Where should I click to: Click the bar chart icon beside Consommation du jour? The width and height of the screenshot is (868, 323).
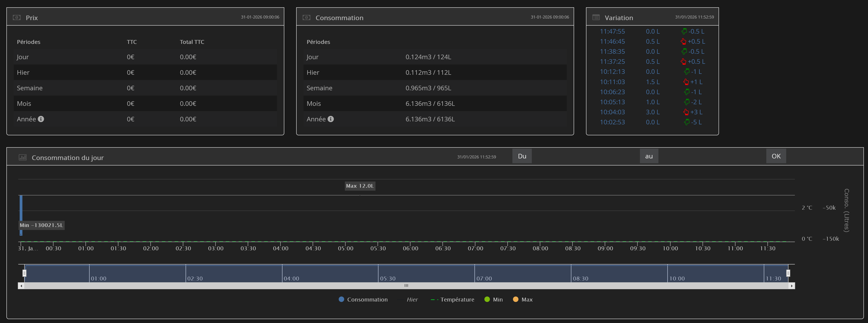tap(23, 157)
